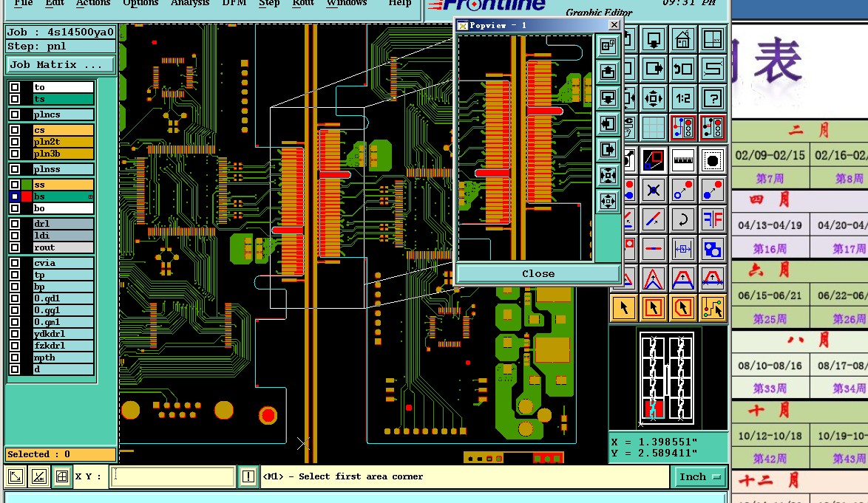868x503 pixels.
Task: Toggle checkbox for layer pln2t
Action: (15, 142)
